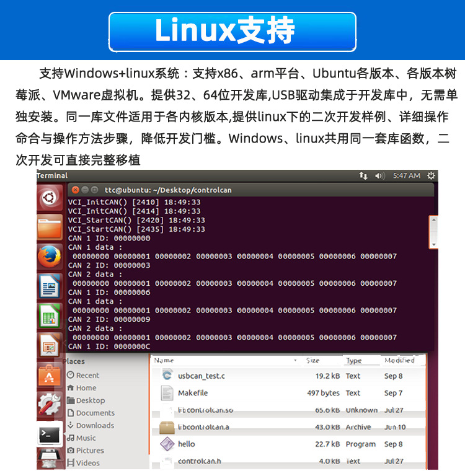Open Videos in Places sidebar
465x476 pixels.
point(83,463)
